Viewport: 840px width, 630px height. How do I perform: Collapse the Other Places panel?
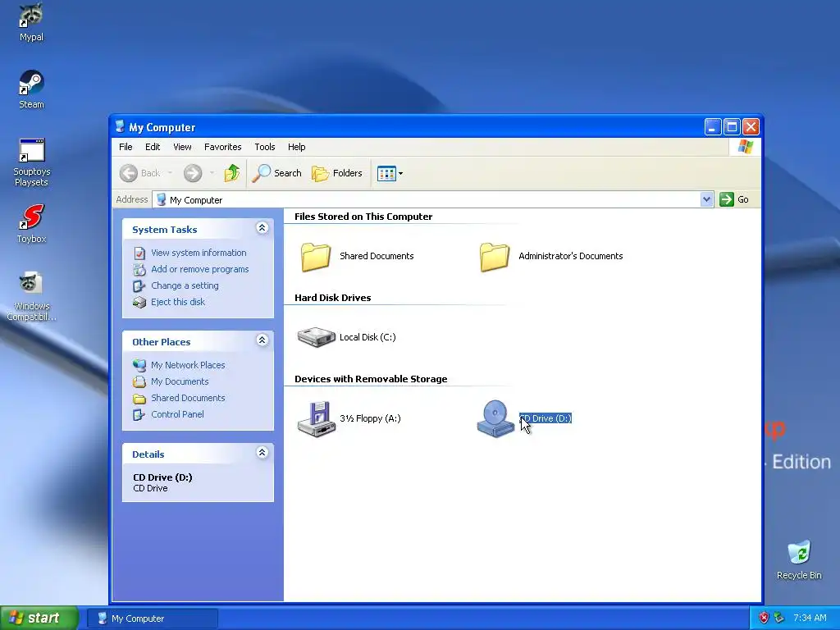262,340
